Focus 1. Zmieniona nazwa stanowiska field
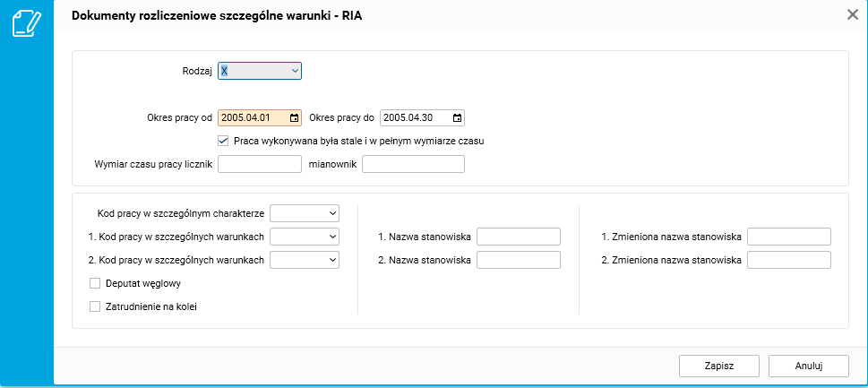The width and height of the screenshot is (868, 388). 788,237
